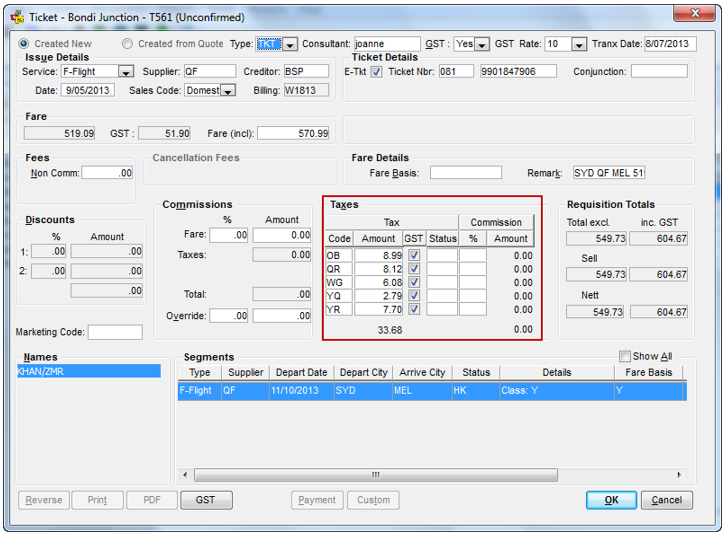This screenshot has width=724, height=535.
Task: Open the GST Rate dropdown
Action: coord(578,45)
